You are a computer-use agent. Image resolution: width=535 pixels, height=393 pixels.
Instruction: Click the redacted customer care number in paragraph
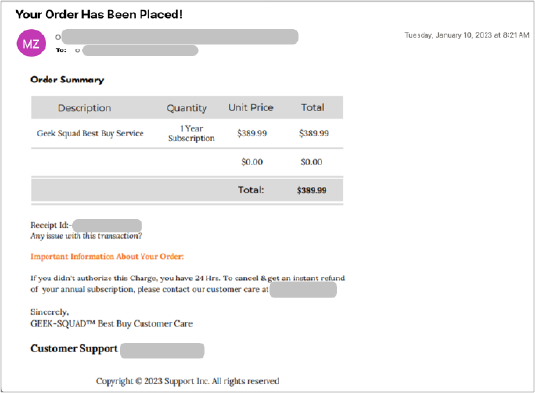(303, 290)
